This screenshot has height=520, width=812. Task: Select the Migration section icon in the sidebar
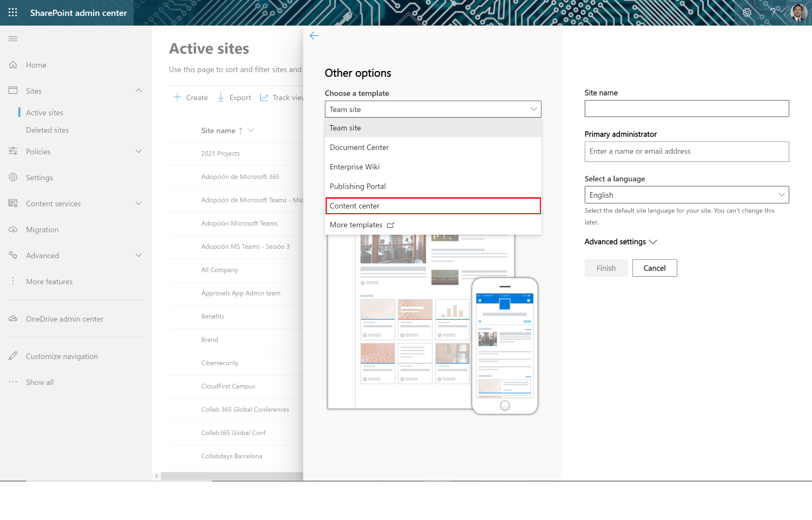pyautogui.click(x=13, y=229)
